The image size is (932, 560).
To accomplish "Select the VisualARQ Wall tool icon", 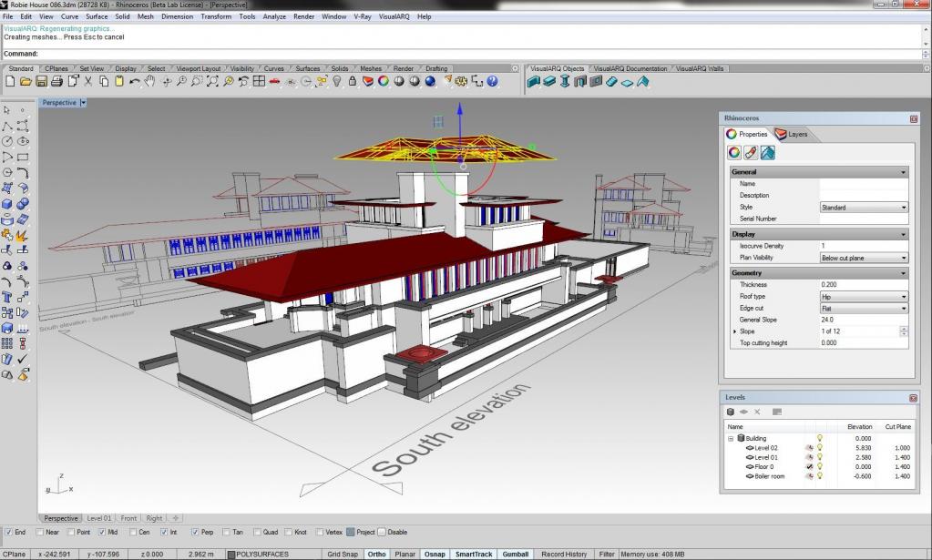I will tap(534, 81).
